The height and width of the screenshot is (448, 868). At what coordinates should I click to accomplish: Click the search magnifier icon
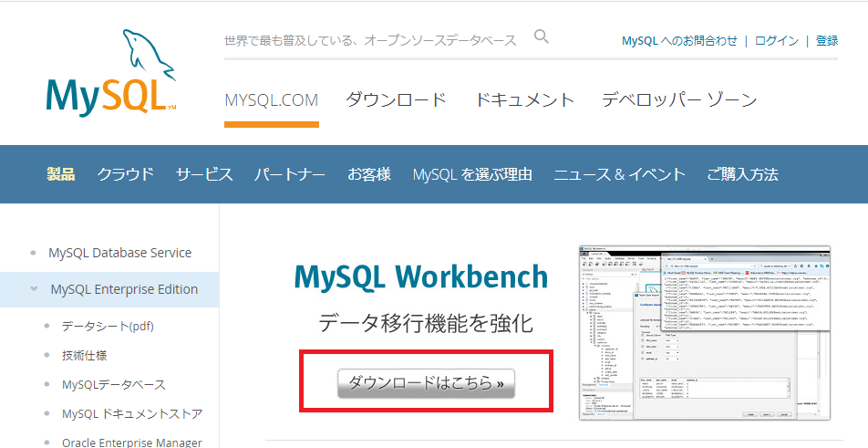(x=541, y=37)
